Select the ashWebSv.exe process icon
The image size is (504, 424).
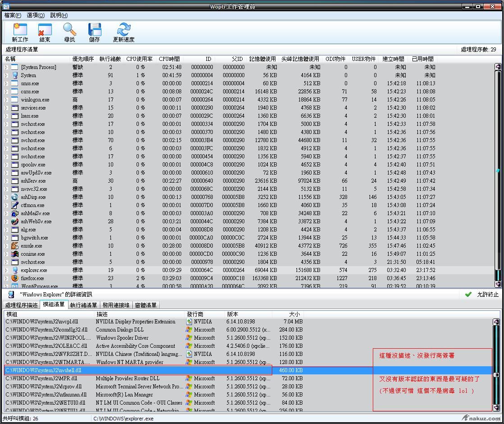point(15,221)
